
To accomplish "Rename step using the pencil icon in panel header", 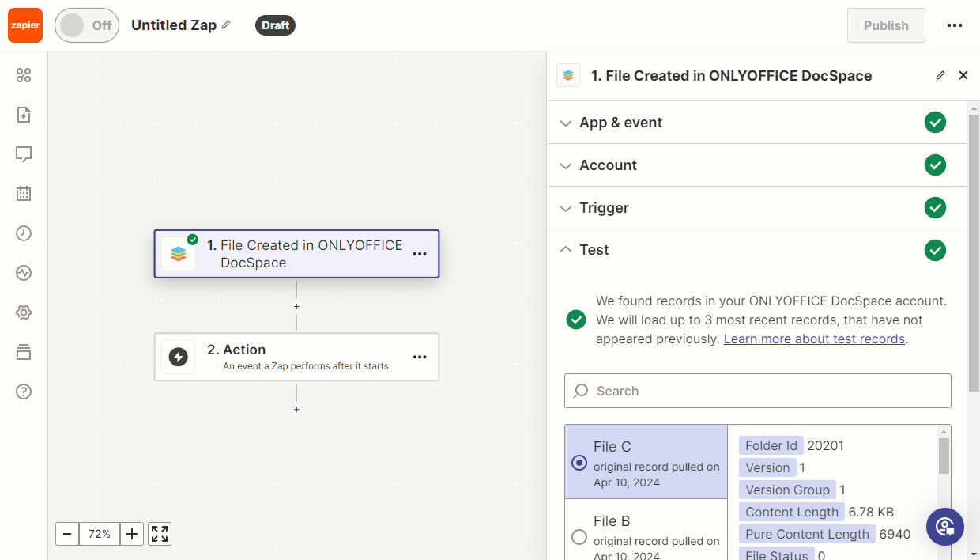I will [940, 76].
